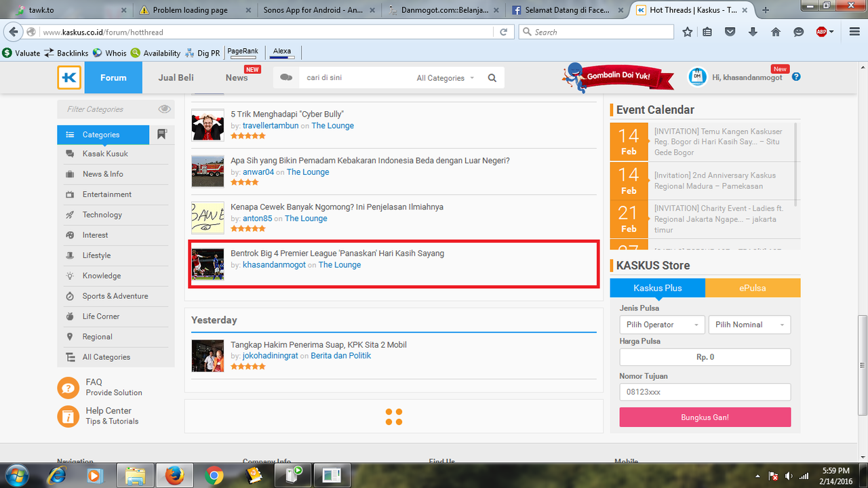Click the Dig PR toolbar item
Image resolution: width=868 pixels, height=488 pixels.
[x=203, y=53]
